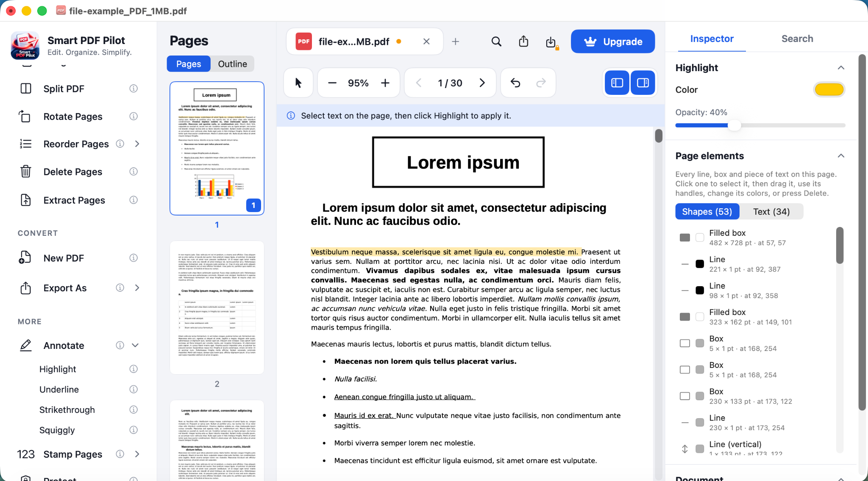868x481 pixels.
Task: Zoom in with the plus button
Action: [385, 83]
